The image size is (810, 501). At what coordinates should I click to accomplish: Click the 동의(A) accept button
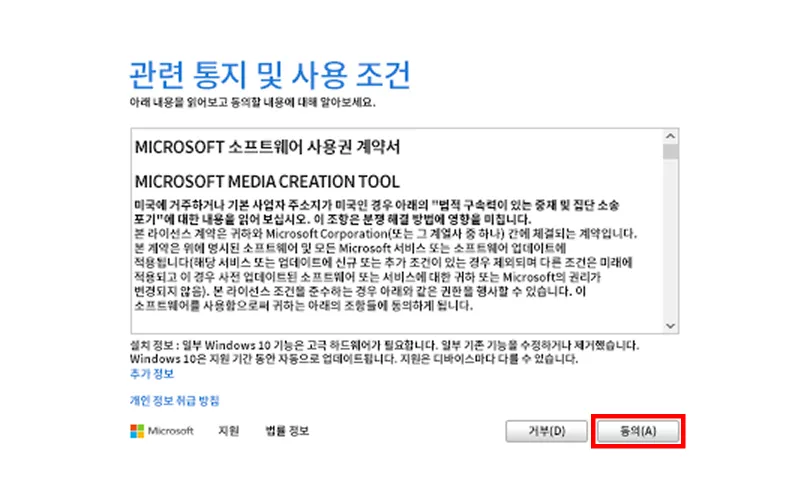click(x=637, y=431)
